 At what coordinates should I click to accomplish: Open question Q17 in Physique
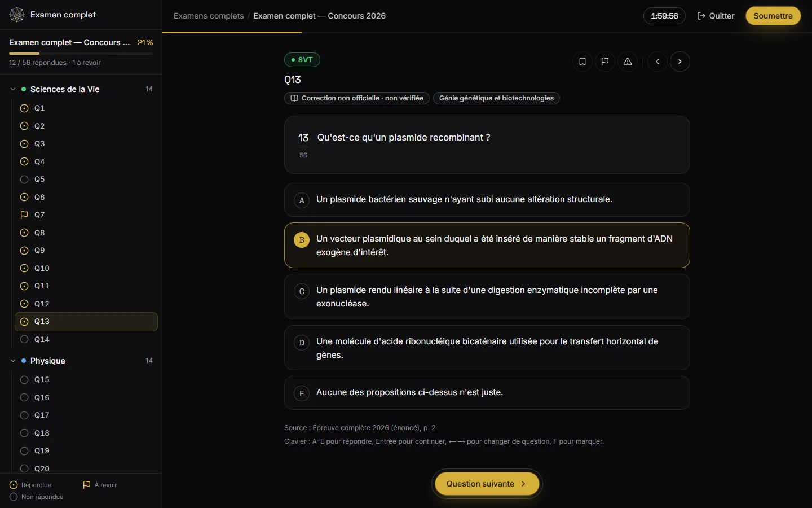click(86, 415)
